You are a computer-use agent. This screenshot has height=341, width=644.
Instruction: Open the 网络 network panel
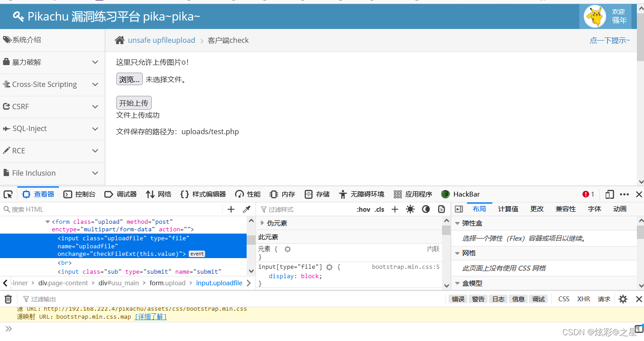coord(158,194)
